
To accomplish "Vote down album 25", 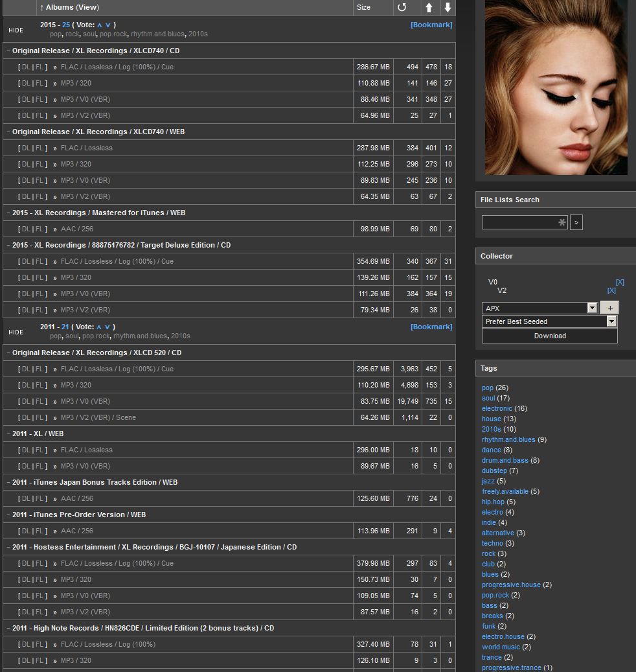I will 108,25.
